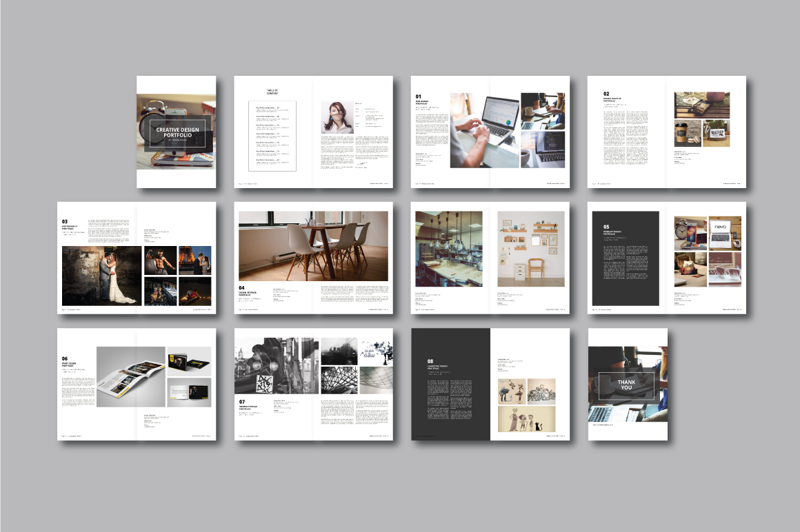800x532 pixels.
Task: Click the Creative Design Portfolio cover title
Action: point(175,133)
